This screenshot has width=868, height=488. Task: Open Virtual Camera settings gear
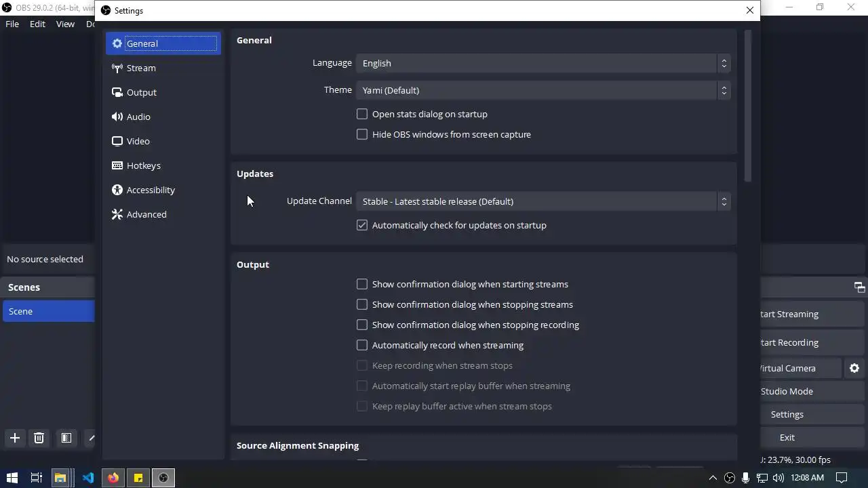(x=854, y=368)
